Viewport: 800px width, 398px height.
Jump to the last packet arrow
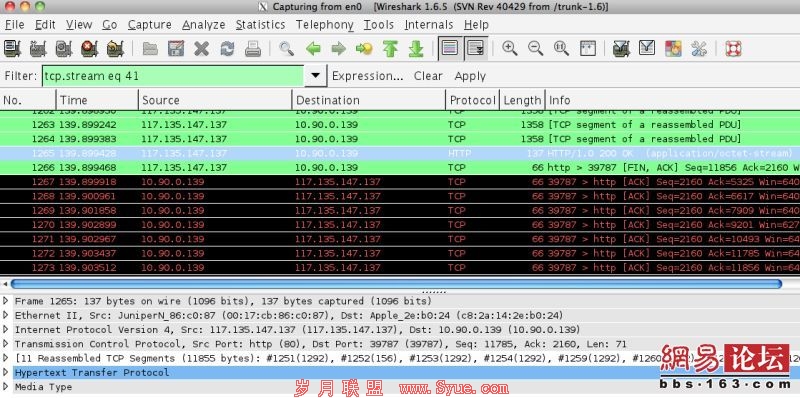coord(416,49)
